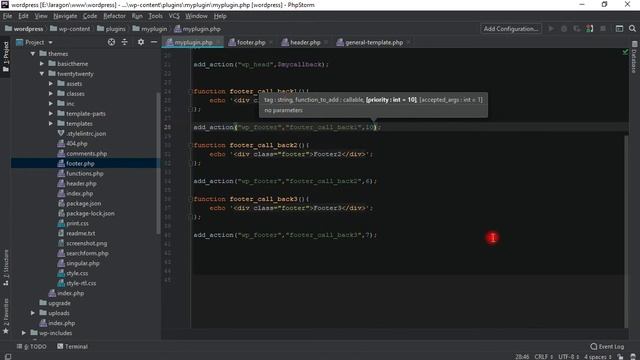Click the Debug bug icon
Image resolution: width=640 pixels, height=360 pixels.
point(564,29)
